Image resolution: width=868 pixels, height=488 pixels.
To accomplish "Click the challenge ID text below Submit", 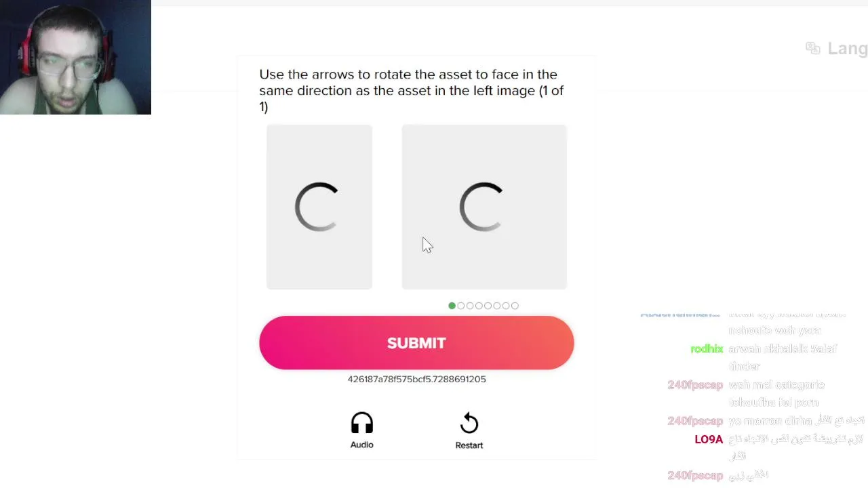I will click(416, 379).
